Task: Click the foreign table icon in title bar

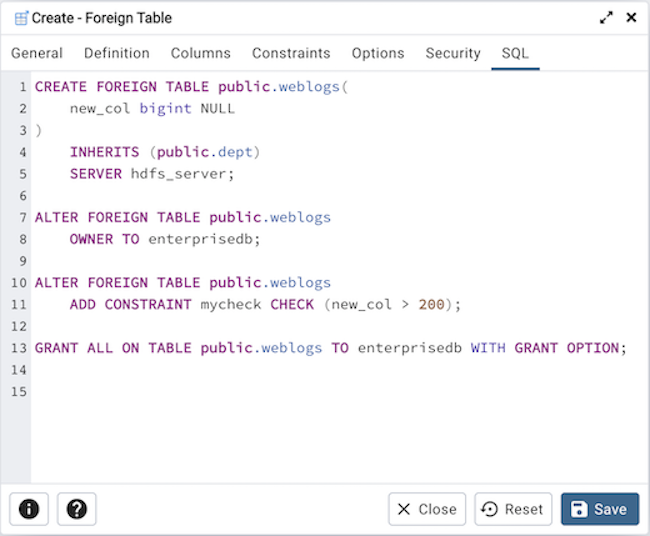Action: tap(20, 18)
